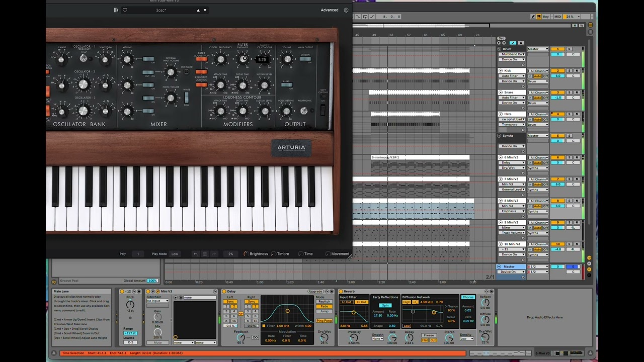The height and width of the screenshot is (362, 644).
Task: Toggle the Delay device activator
Action: pyautogui.click(x=224, y=291)
